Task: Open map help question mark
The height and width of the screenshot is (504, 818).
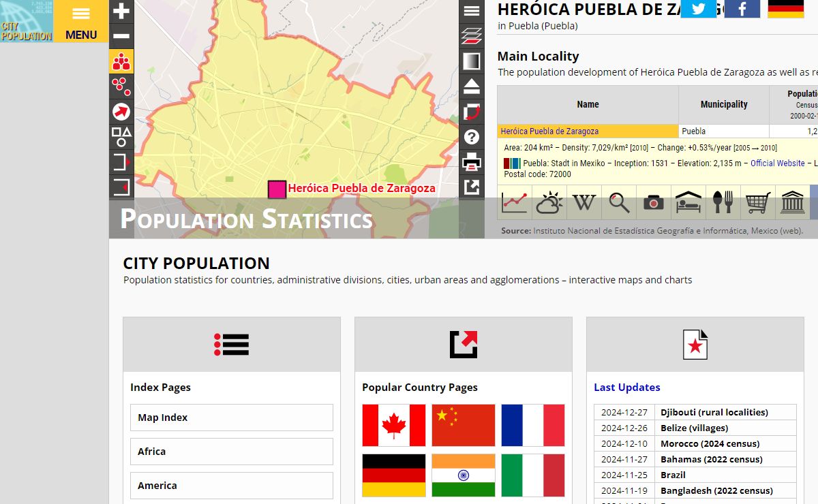Action: point(472,137)
